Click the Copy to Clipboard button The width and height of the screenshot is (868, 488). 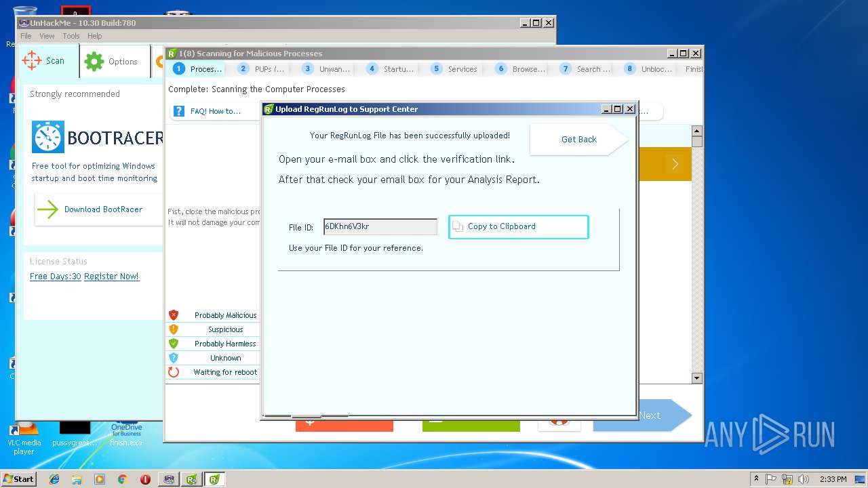pyautogui.click(x=519, y=226)
